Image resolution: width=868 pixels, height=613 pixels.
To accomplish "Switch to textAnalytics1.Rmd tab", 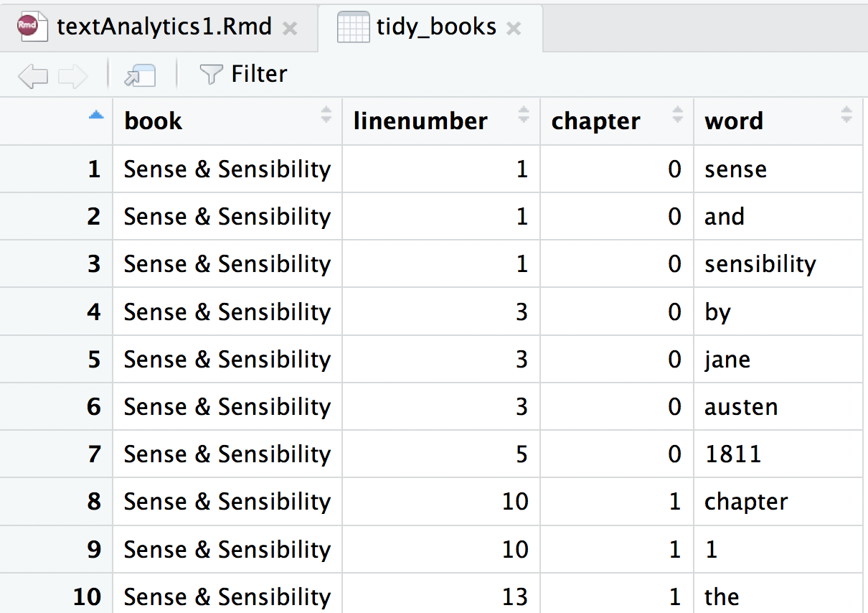I will pyautogui.click(x=164, y=27).
